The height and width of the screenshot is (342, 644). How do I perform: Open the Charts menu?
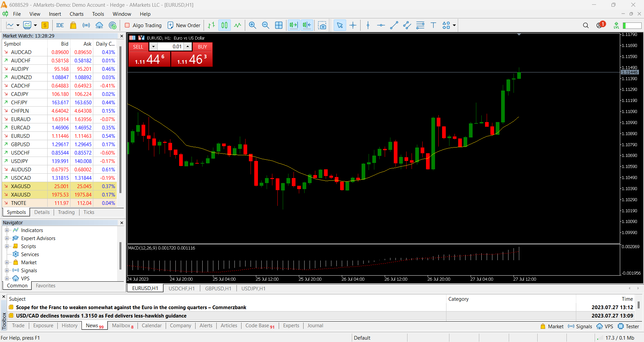(x=76, y=14)
